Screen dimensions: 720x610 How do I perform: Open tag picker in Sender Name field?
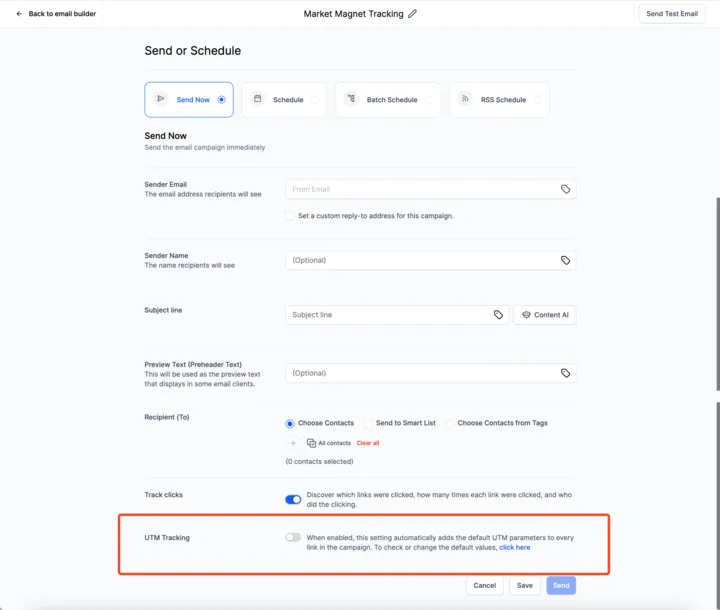[565, 260]
